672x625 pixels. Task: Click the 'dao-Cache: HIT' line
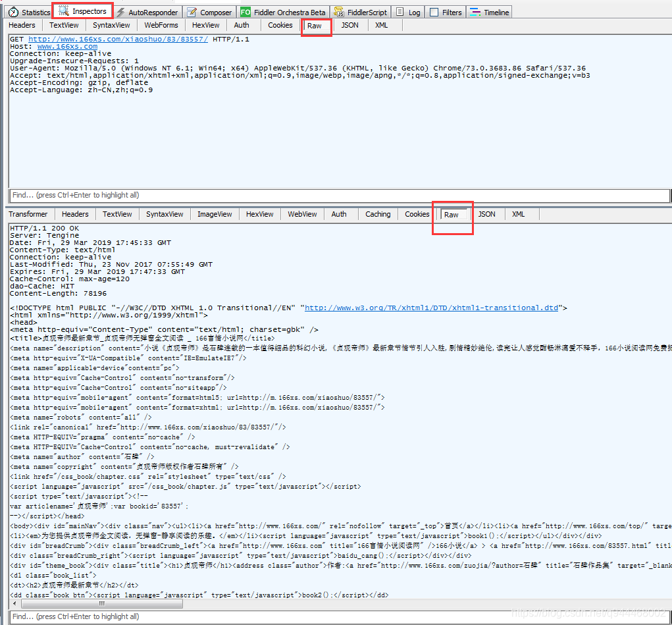tap(42, 286)
